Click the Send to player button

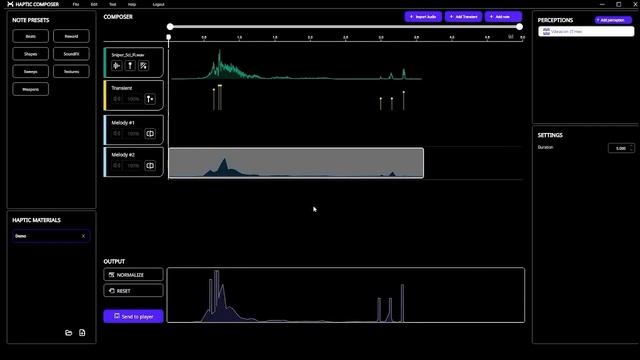click(x=133, y=316)
